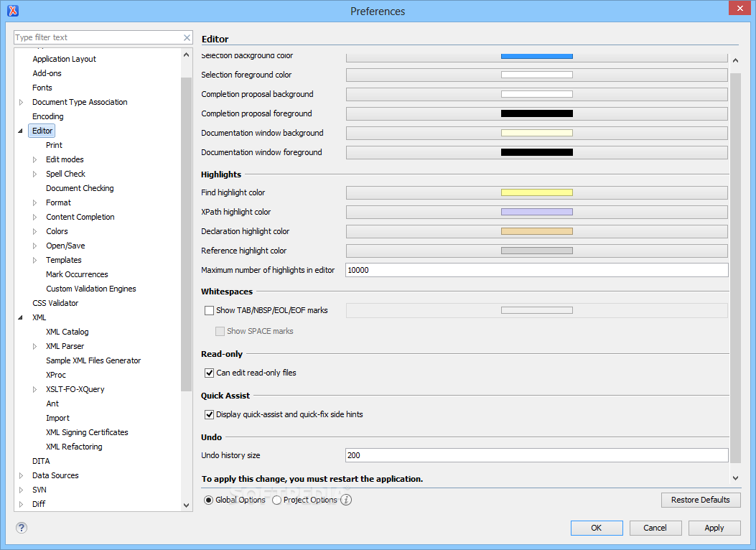
Task: Toggle Display quick-assist and quick-fix side hints
Action: click(209, 414)
